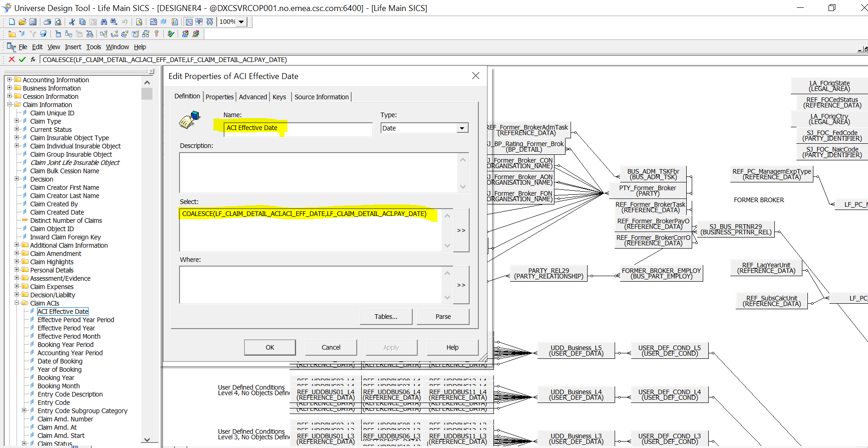Open the Type dropdown showing Date
Viewport: 868px width, 448px height.
462,128
